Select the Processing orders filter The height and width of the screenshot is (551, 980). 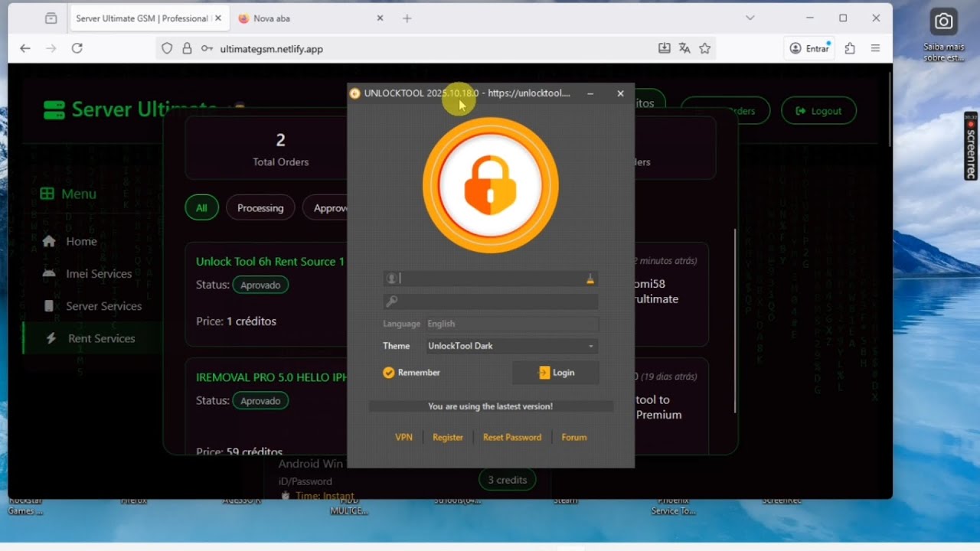[260, 207]
